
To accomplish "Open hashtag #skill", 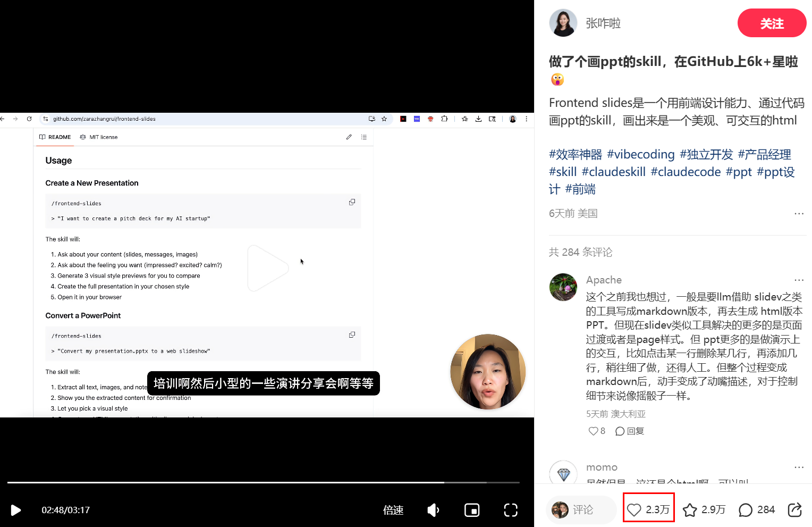I will (x=563, y=172).
